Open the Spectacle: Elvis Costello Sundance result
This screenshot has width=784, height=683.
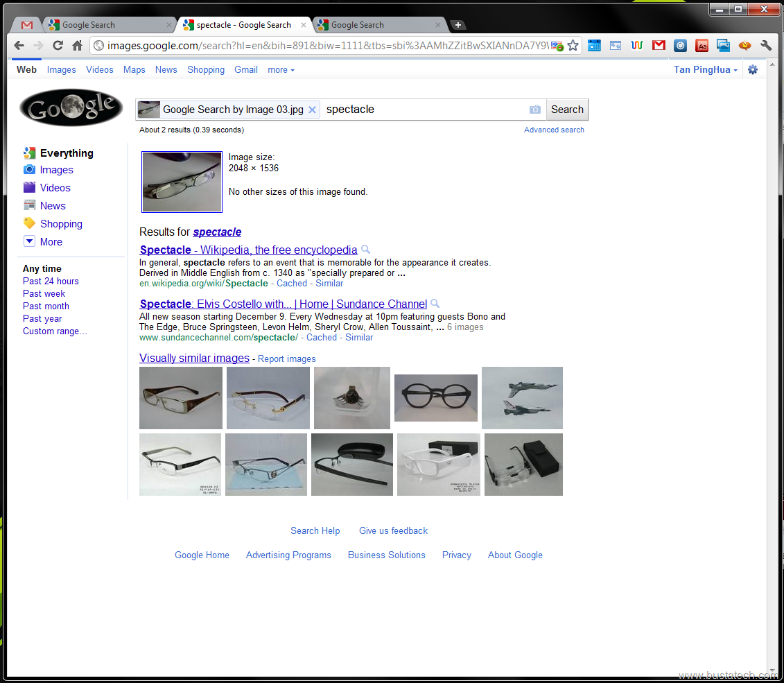click(x=284, y=304)
